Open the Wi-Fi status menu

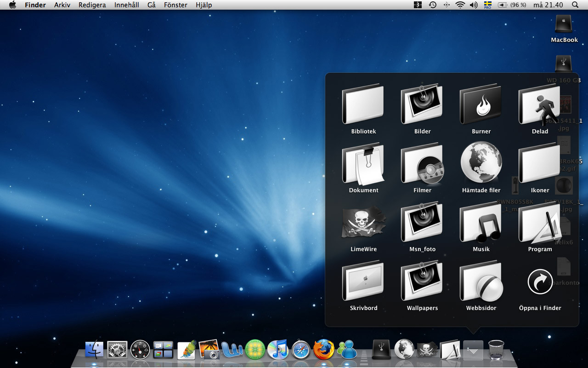click(x=460, y=5)
